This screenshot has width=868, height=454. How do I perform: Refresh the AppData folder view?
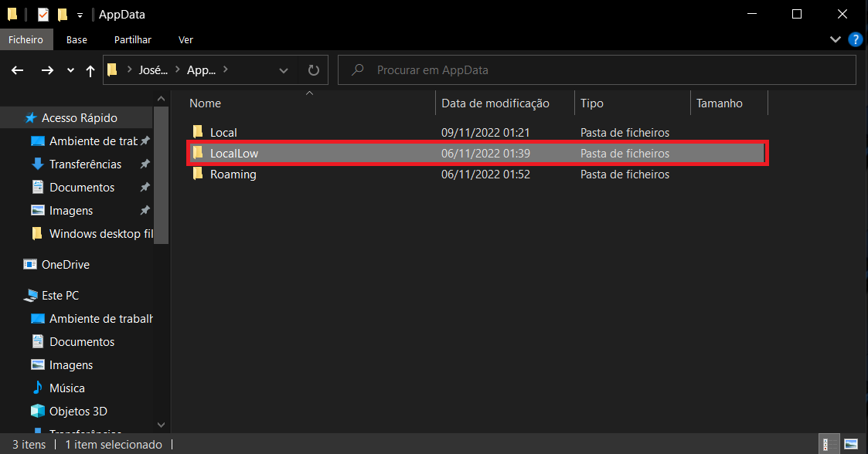coord(313,70)
